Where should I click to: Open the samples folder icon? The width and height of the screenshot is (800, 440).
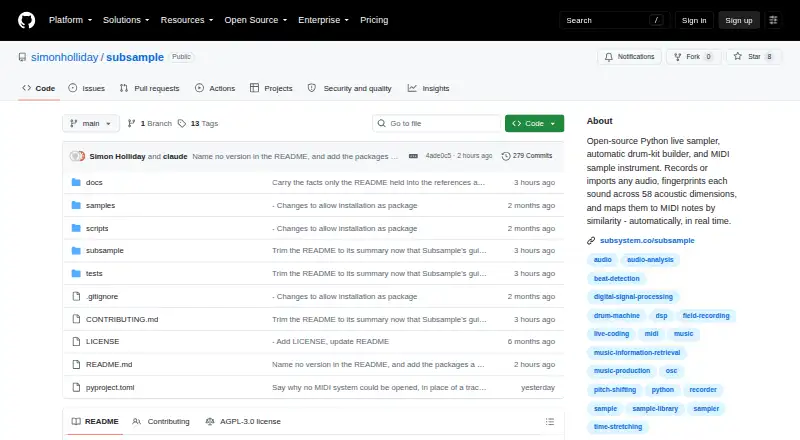click(76, 205)
